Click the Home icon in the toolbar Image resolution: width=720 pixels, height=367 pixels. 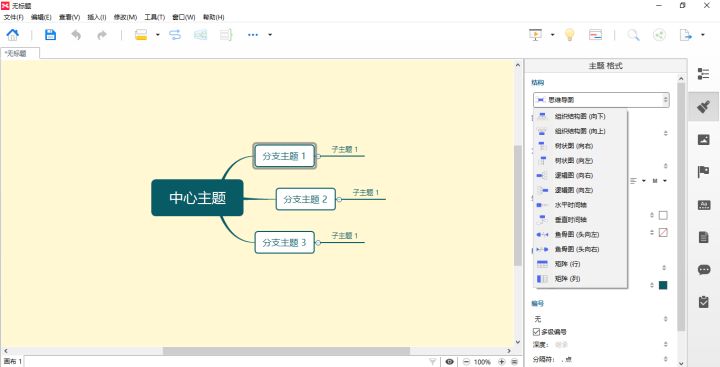[x=12, y=35]
